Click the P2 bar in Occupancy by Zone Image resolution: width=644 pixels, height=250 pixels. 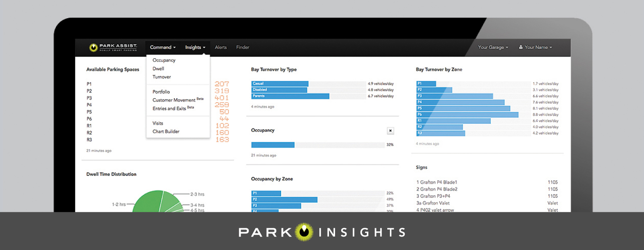284,200
